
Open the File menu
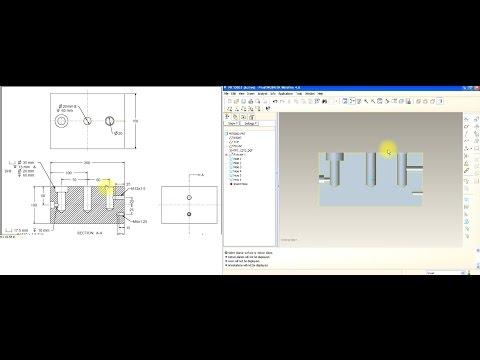click(x=226, y=94)
